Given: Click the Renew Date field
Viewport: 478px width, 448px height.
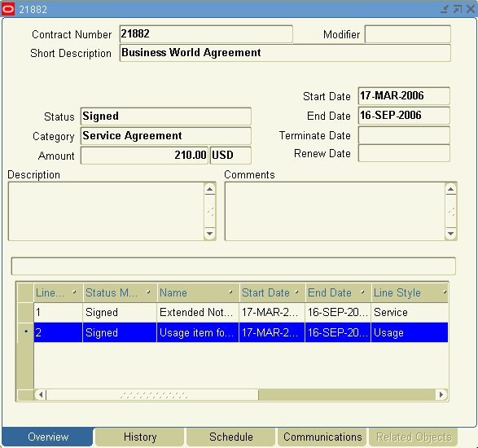Looking at the screenshot, I should (x=404, y=153).
